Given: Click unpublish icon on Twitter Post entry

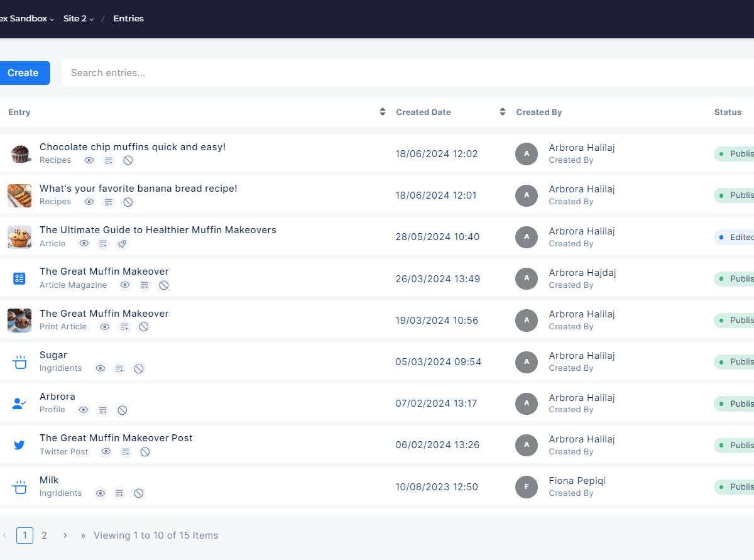Looking at the screenshot, I should click(145, 452).
